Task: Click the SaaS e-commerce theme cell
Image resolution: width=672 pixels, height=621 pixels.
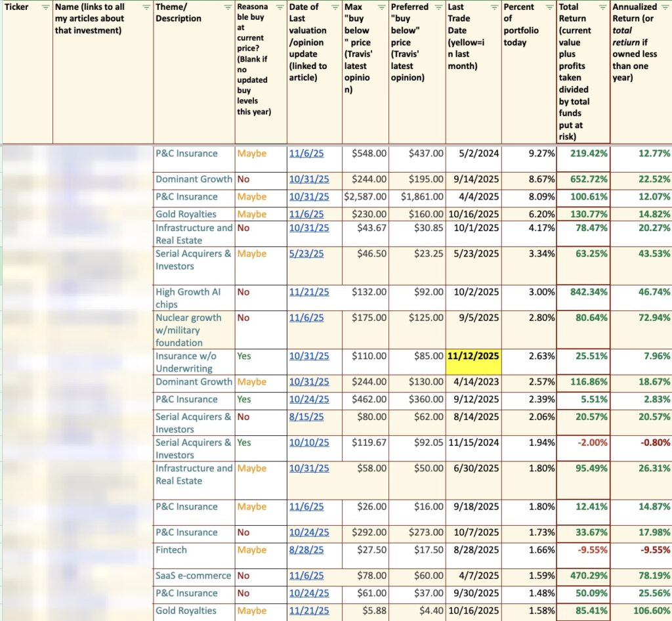Action: pyautogui.click(x=194, y=575)
